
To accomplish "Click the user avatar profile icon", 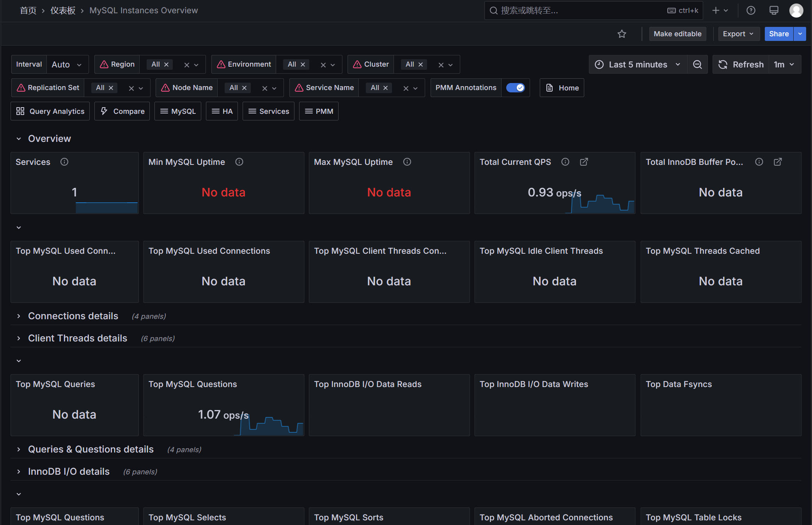I will (x=796, y=11).
